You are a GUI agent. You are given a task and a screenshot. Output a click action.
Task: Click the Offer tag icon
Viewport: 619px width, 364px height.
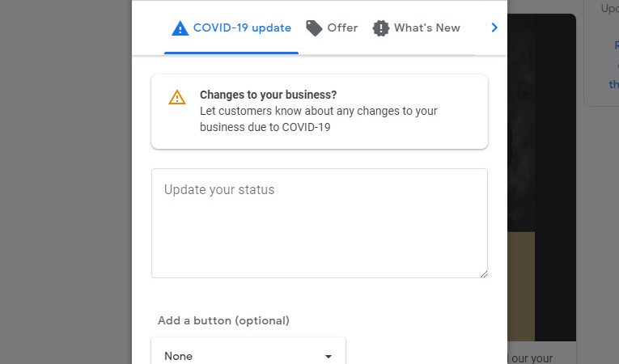pos(314,28)
